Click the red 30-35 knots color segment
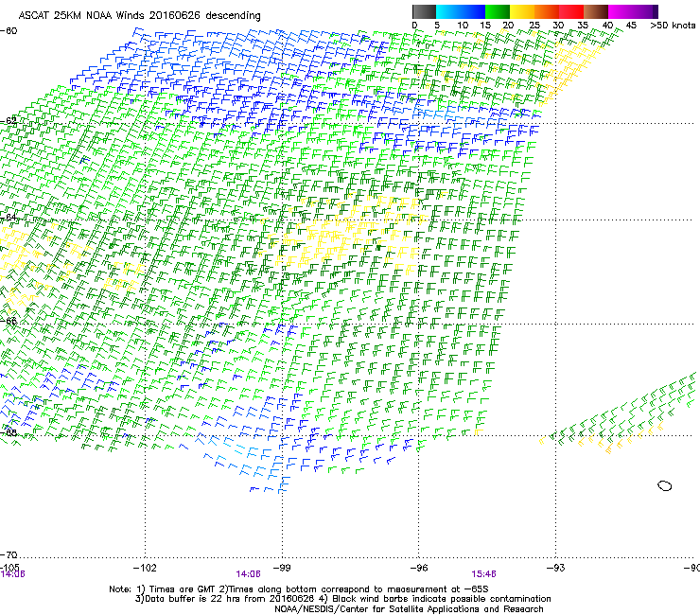Image resolution: width=700 pixels, height=615 pixels. pos(571,11)
